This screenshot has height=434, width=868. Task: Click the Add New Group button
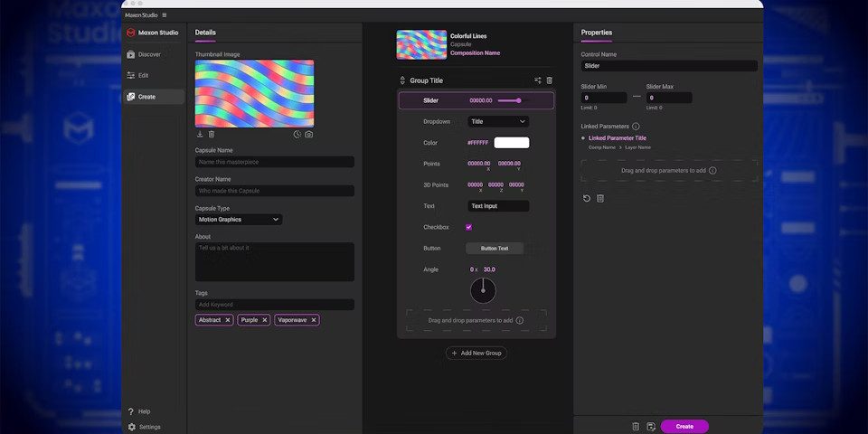[x=476, y=353]
